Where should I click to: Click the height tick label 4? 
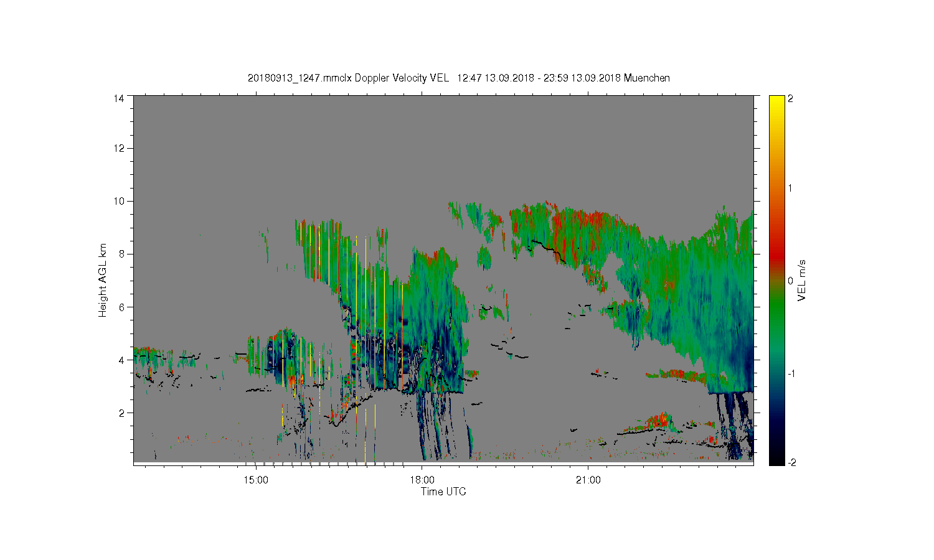coord(121,360)
